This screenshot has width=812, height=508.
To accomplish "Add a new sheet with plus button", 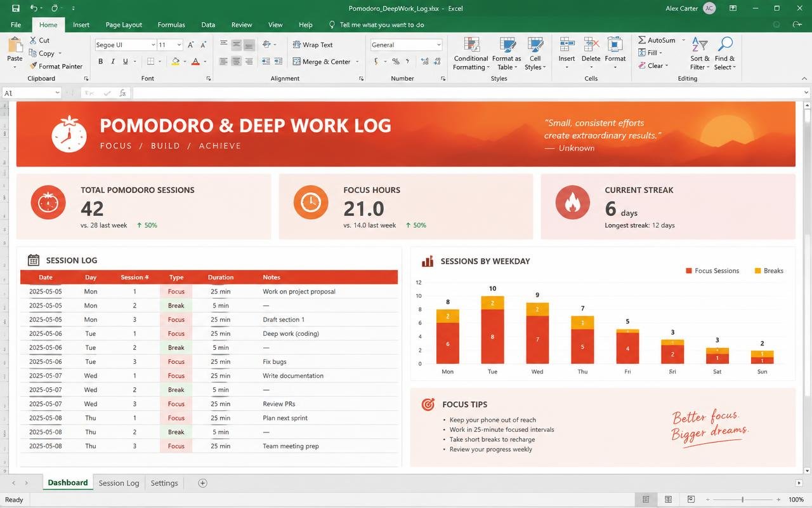I will click(x=202, y=483).
